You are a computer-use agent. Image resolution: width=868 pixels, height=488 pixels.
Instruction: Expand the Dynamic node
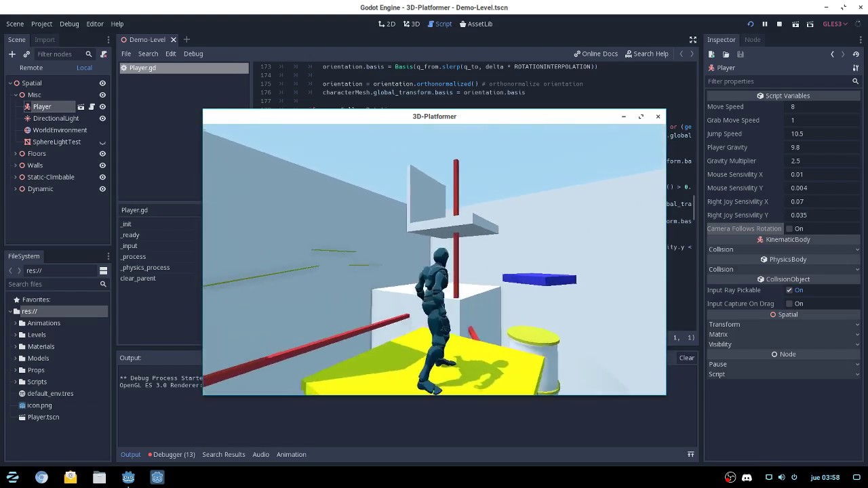click(16, 189)
